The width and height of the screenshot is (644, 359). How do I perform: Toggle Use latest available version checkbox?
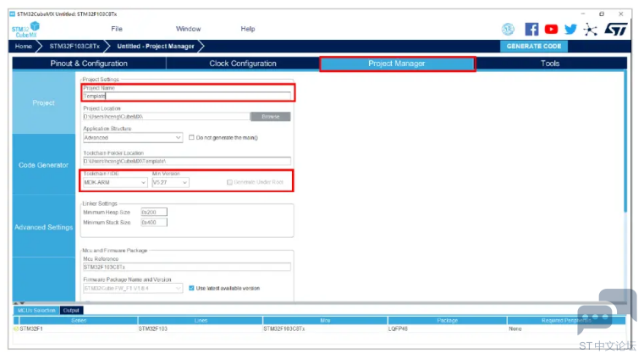pos(191,289)
